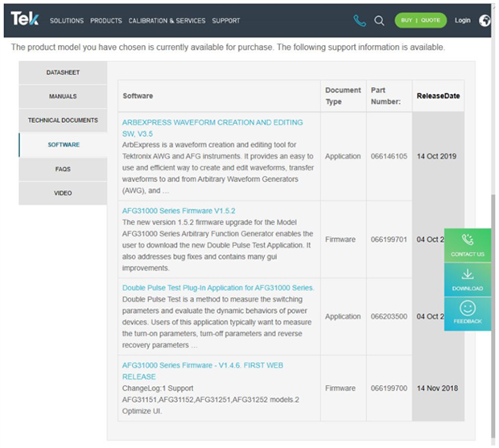Click the Feedback smiley button
This screenshot has width=499, height=448.
[x=468, y=314]
